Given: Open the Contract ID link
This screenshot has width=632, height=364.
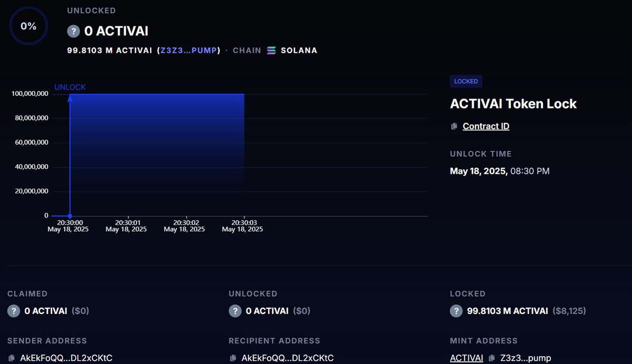Looking at the screenshot, I should click(486, 126).
